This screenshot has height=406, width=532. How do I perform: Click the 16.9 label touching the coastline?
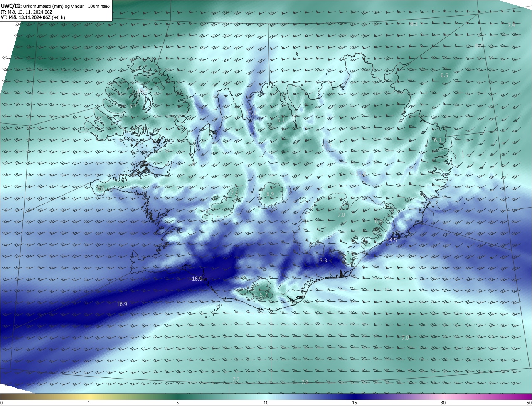coord(197,279)
